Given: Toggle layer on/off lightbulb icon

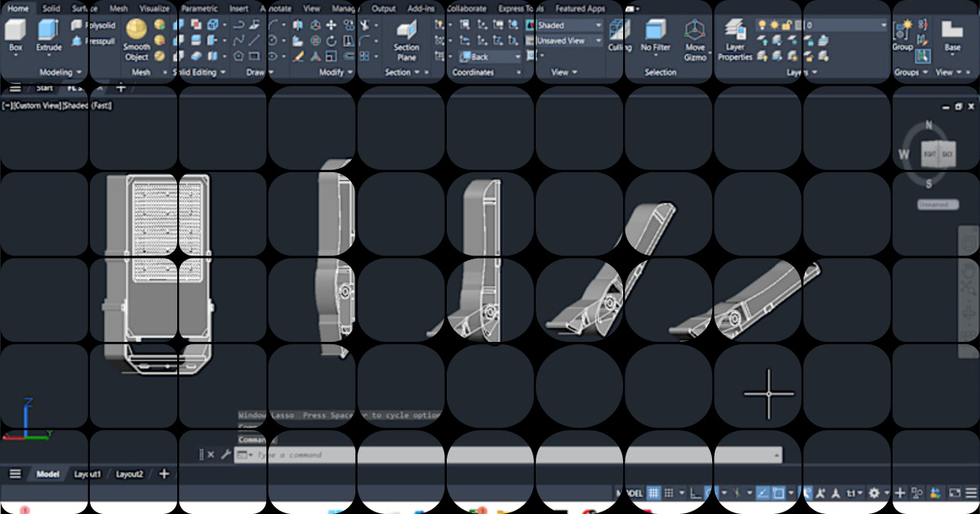Looking at the screenshot, I should tap(761, 25).
